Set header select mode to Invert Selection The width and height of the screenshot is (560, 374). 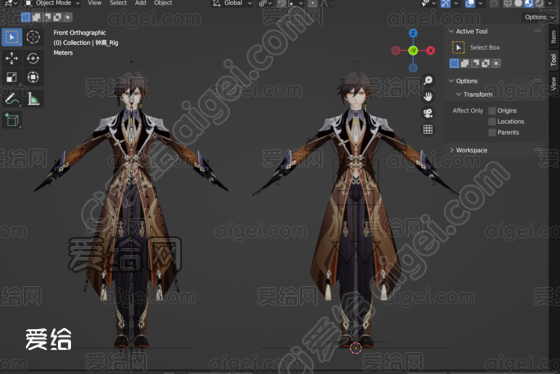pyautogui.click(x=57, y=17)
